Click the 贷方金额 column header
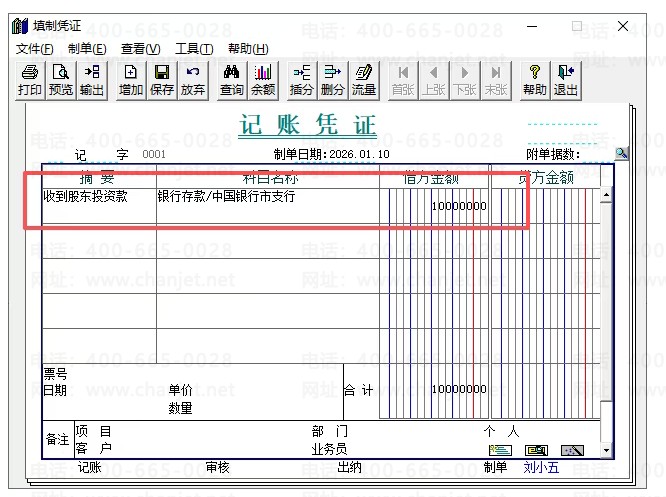Image resolution: width=666 pixels, height=497 pixels. point(546,178)
